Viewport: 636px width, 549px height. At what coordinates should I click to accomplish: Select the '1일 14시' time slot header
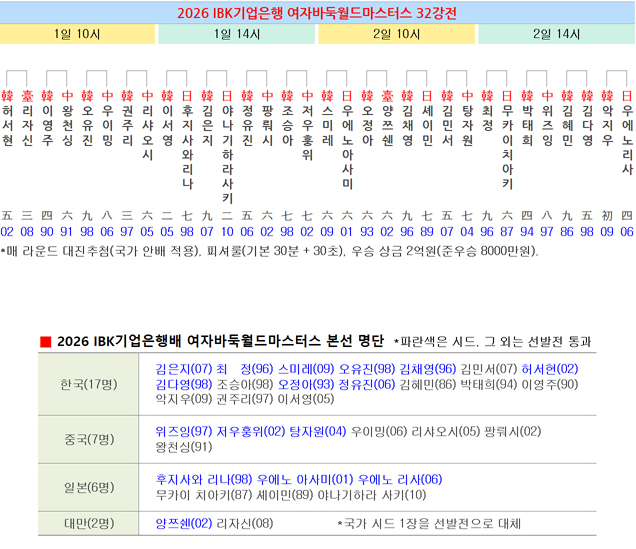coord(237,34)
